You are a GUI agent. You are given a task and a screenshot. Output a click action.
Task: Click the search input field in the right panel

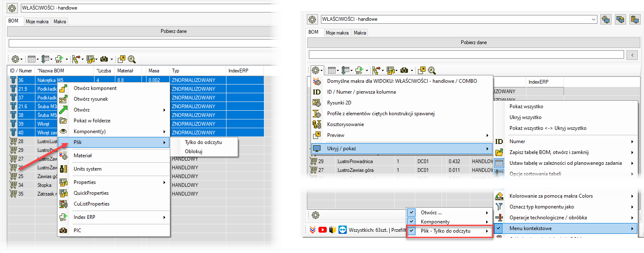[466, 55]
